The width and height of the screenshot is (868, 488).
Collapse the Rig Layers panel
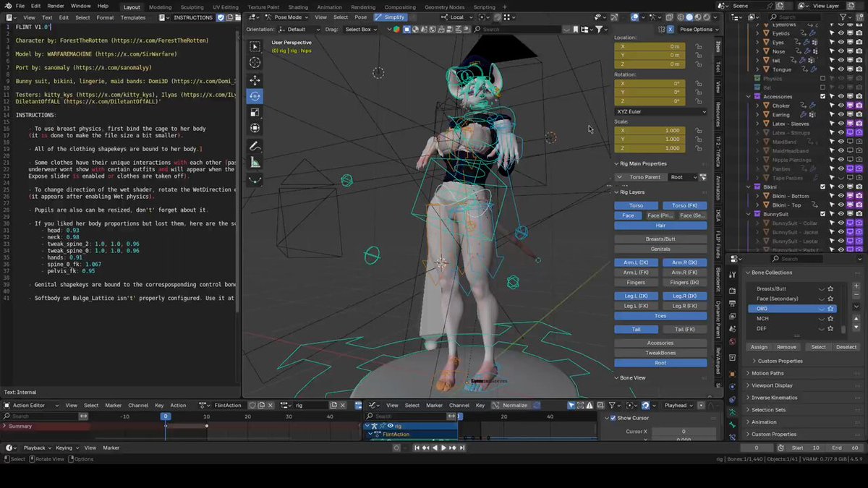pyautogui.click(x=632, y=192)
